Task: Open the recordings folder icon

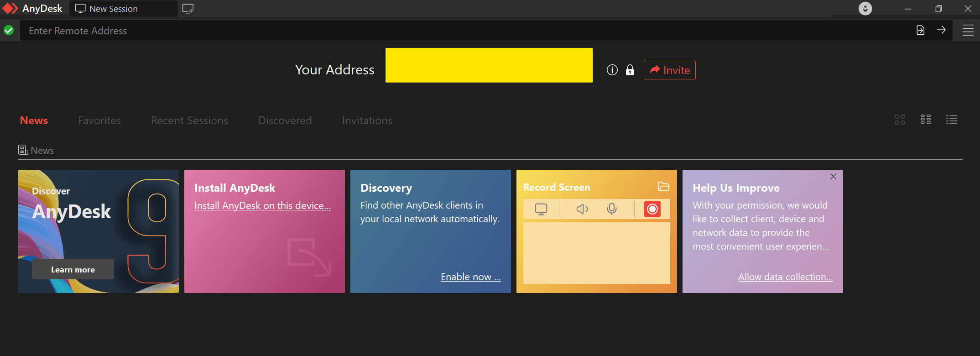Action: 663,187
